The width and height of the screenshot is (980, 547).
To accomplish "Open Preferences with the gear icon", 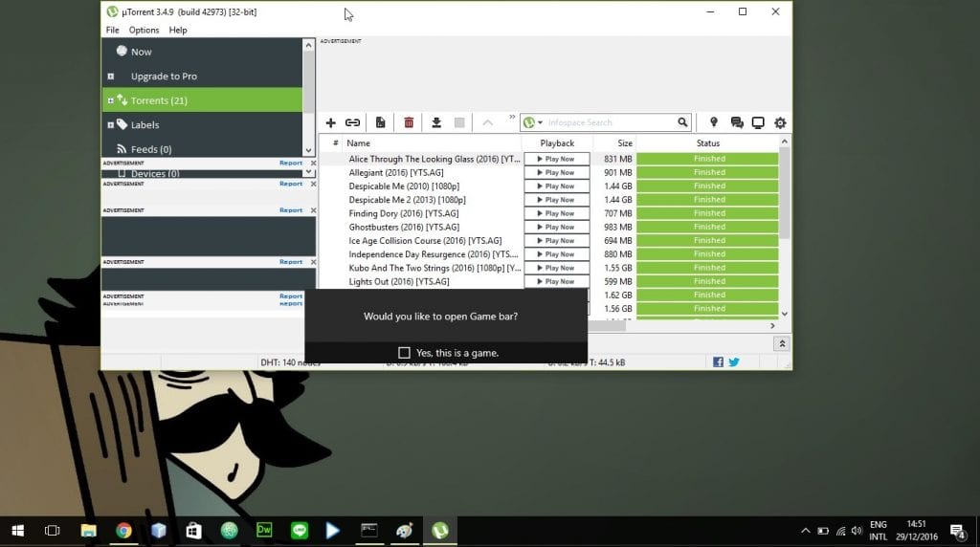I will click(x=780, y=122).
